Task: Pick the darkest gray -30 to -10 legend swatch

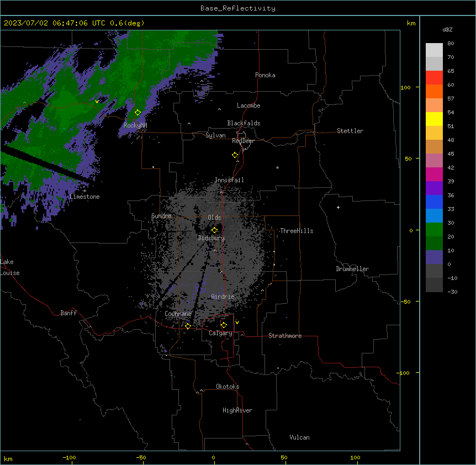Action: 434,285
